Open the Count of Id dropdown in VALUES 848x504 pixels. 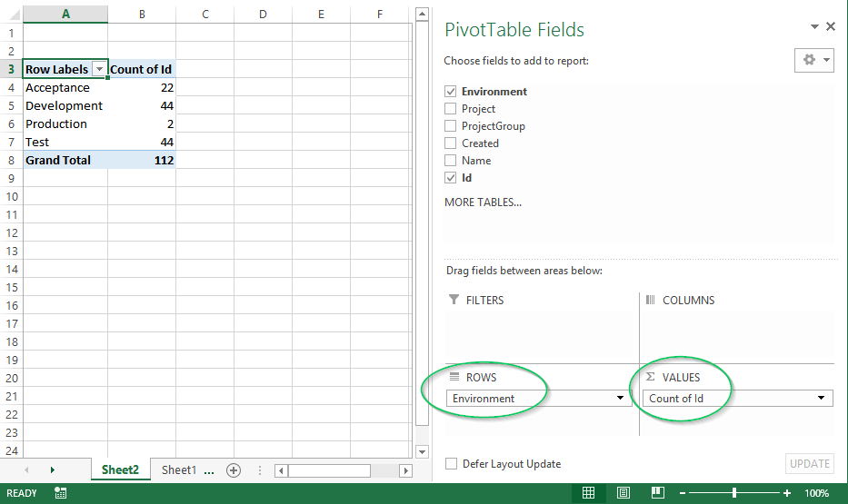coord(822,399)
